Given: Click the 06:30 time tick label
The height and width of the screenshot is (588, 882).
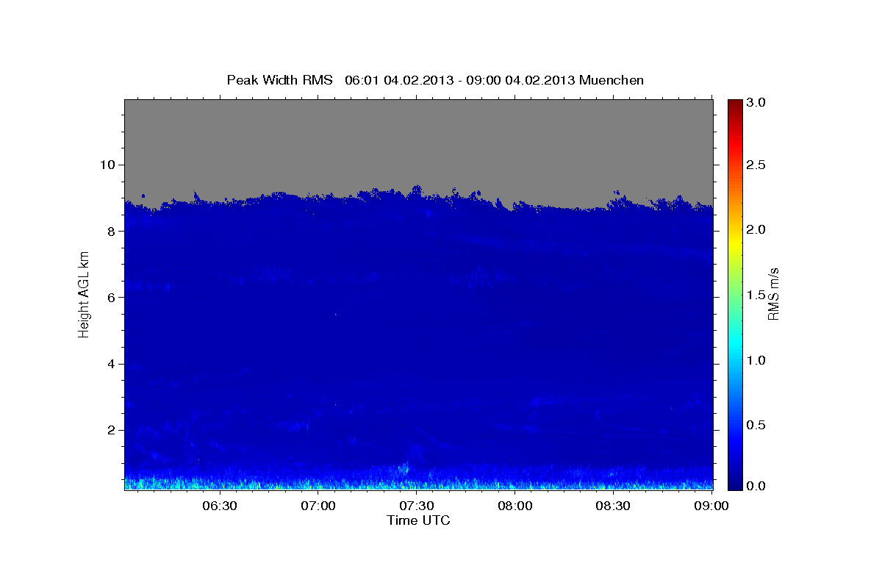Looking at the screenshot, I should coord(220,506).
